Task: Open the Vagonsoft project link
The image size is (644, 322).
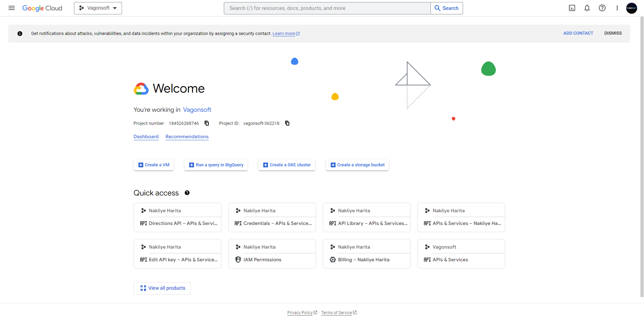Action: pos(197,110)
